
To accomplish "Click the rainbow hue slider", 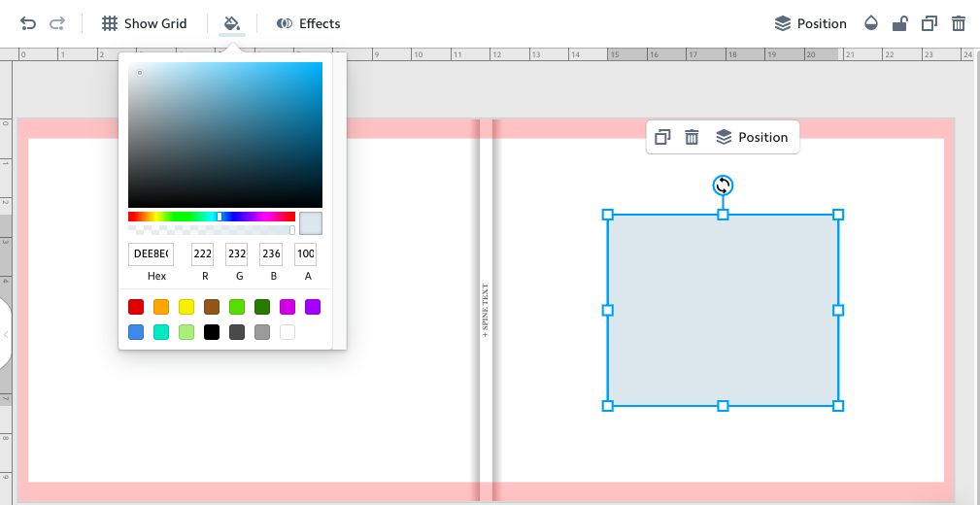I will (x=212, y=217).
